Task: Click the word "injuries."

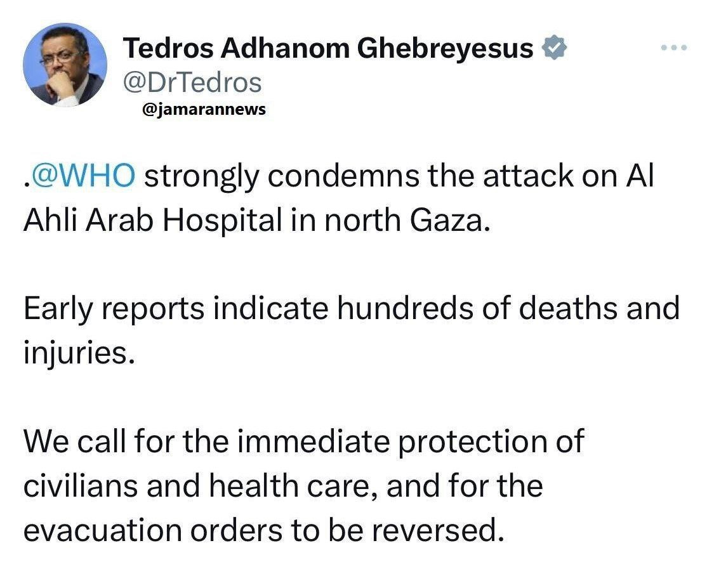Action: (79, 352)
